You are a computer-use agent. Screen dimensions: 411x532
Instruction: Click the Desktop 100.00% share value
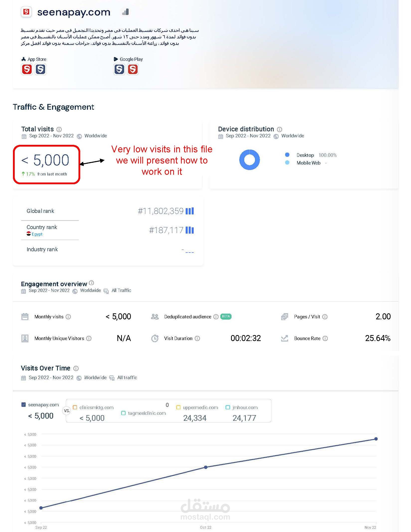point(328,155)
